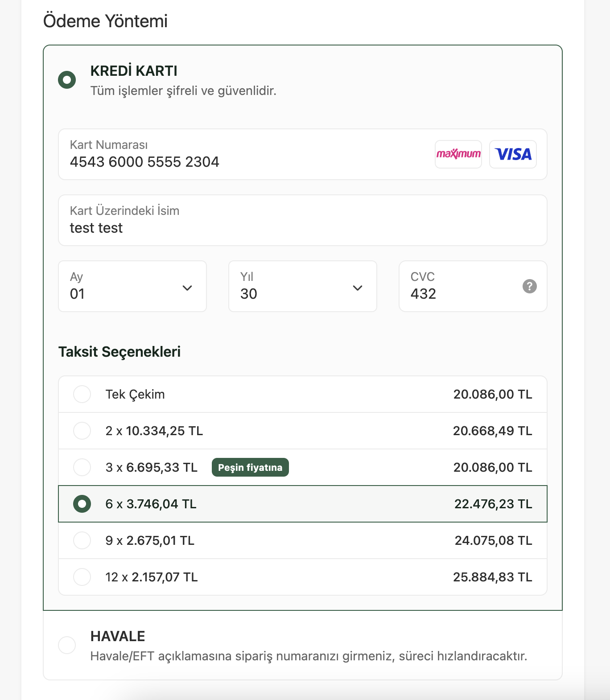Click the 9 x 2.675,01 TL label
610x700 pixels.
click(150, 540)
